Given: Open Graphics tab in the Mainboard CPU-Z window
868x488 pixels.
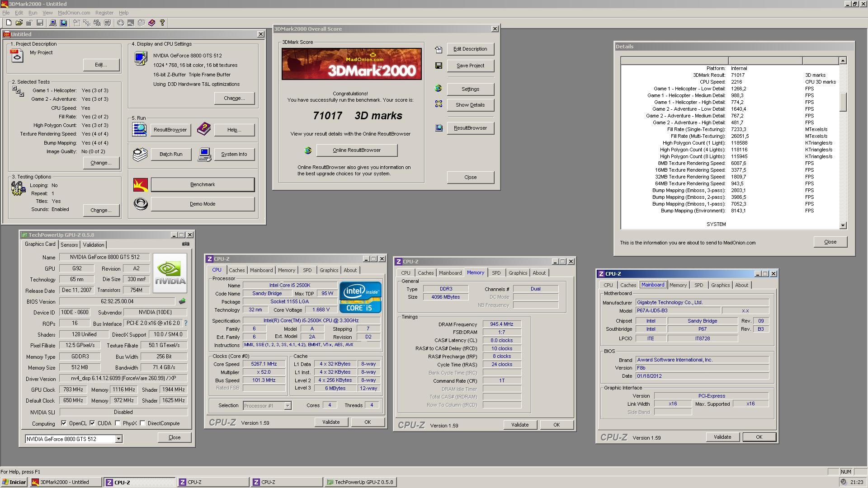Looking at the screenshot, I should click(720, 285).
